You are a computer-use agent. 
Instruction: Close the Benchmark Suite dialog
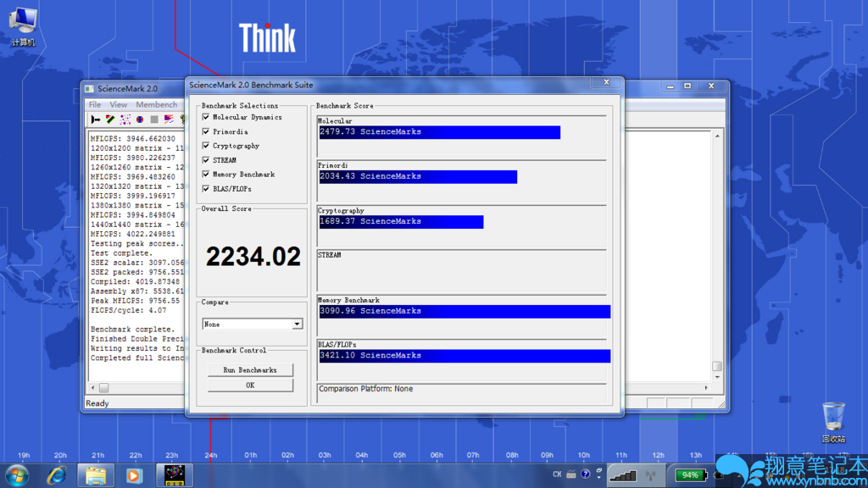[x=606, y=82]
